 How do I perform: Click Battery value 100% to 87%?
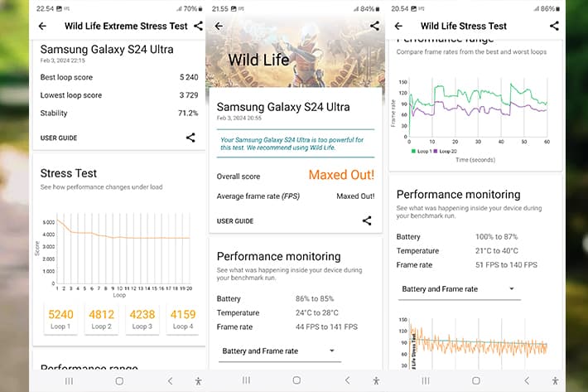click(497, 237)
